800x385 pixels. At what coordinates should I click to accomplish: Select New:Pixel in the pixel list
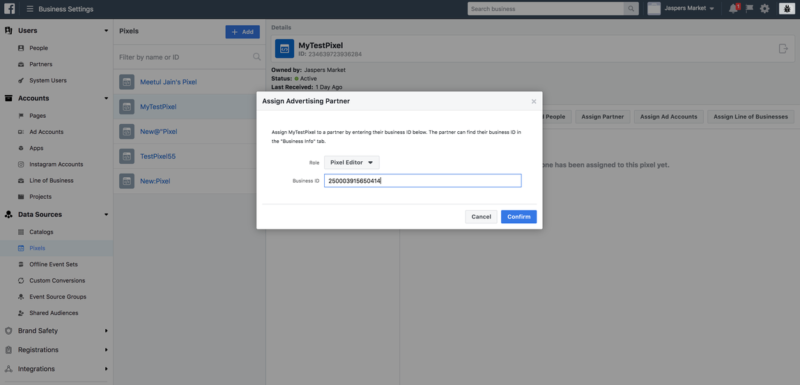(189, 181)
